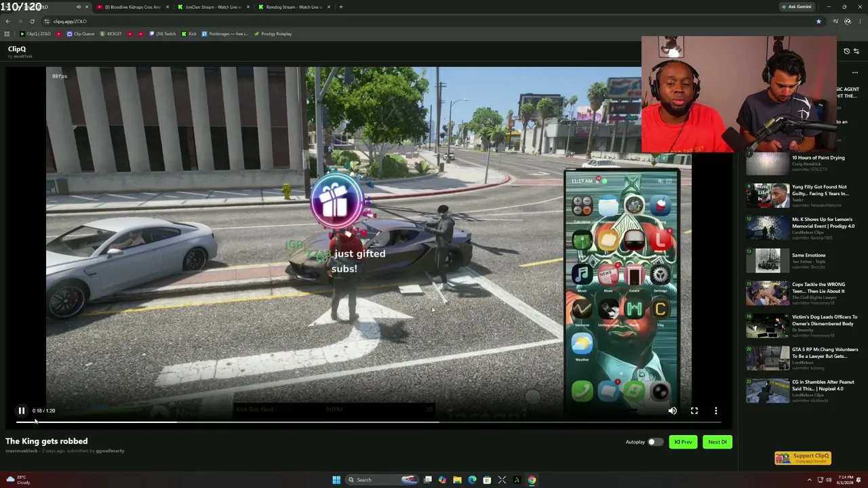Open the Windows Start menu

tap(336, 480)
